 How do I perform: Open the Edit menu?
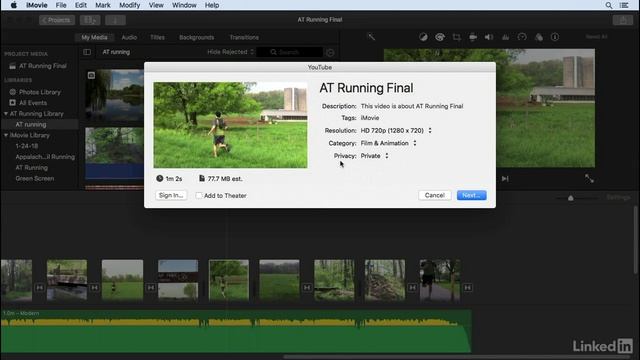[x=80, y=5]
